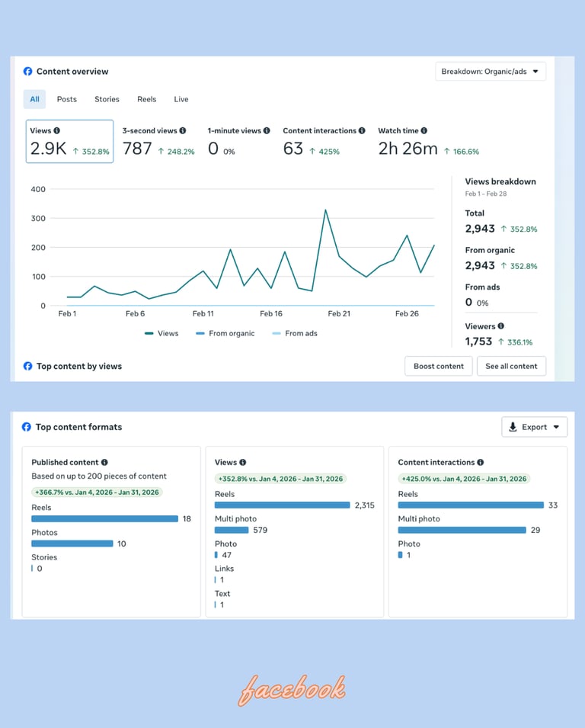585x728 pixels.
Task: Toggle From ads series in chart legend
Action: 295,333
